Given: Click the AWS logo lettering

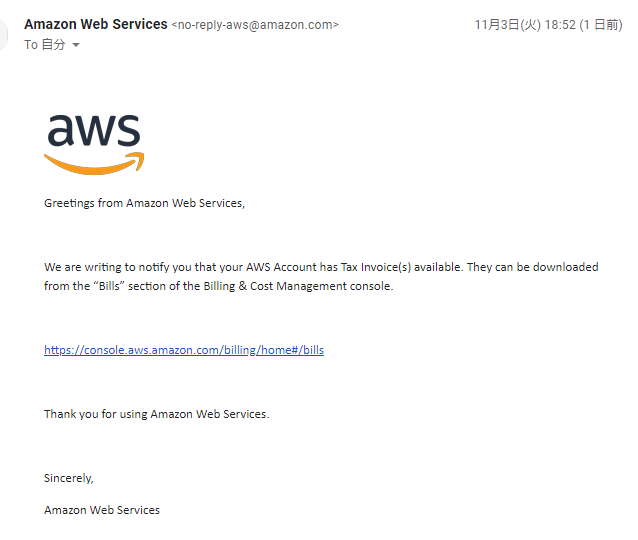Looking at the screenshot, I should tap(94, 132).
